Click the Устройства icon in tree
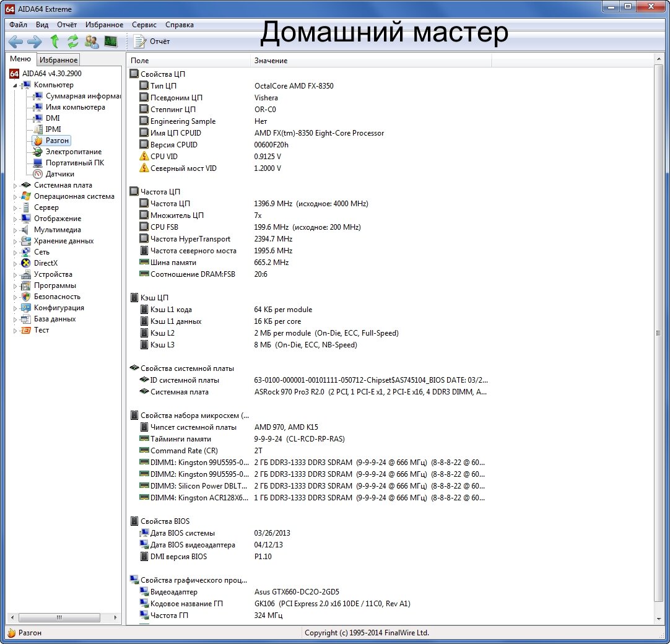This screenshot has height=644, width=670. click(x=26, y=274)
